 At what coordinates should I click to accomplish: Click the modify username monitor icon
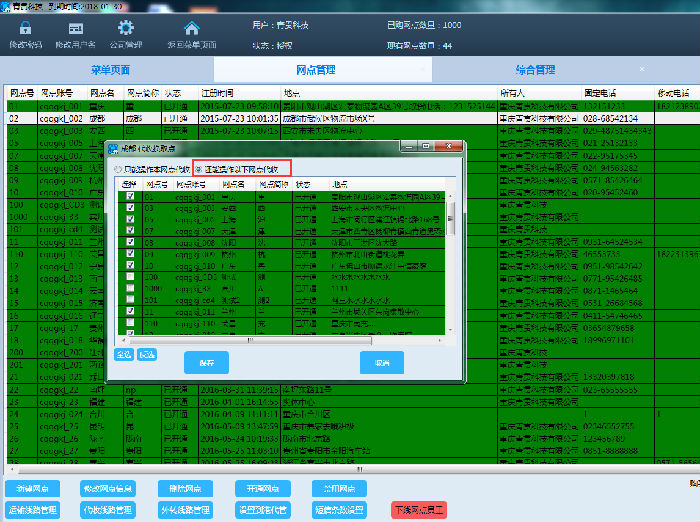coord(75,29)
